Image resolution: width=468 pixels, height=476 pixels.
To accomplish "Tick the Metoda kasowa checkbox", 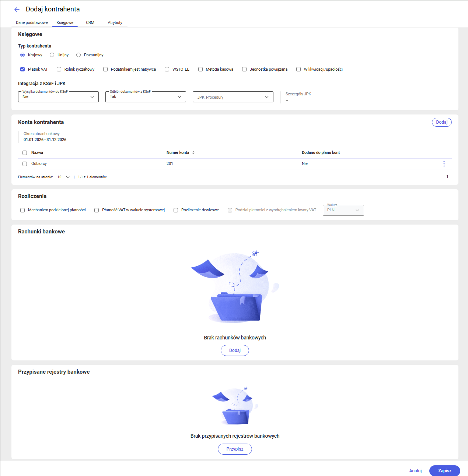I will tap(200, 69).
